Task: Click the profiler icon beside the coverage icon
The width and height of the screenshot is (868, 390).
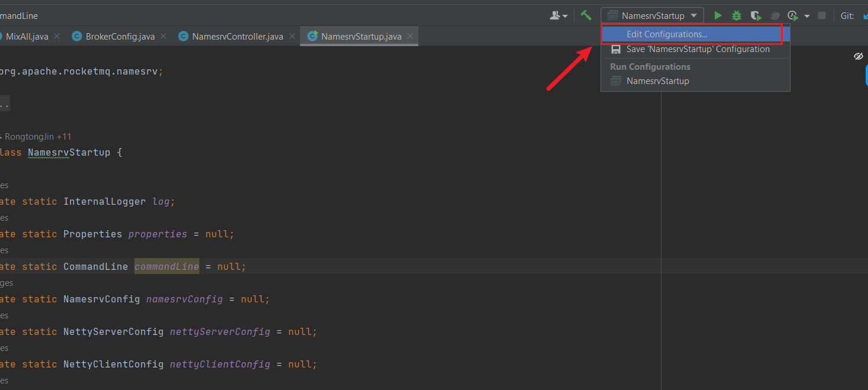Action: pyautogui.click(x=775, y=15)
